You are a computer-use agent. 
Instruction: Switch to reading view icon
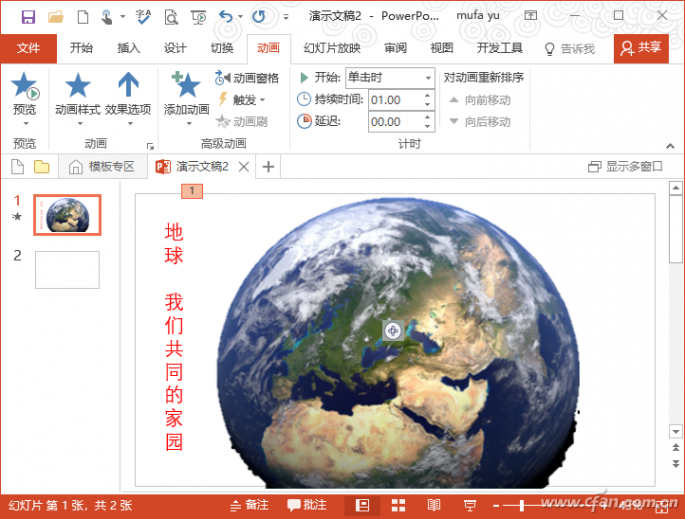pyautogui.click(x=434, y=505)
